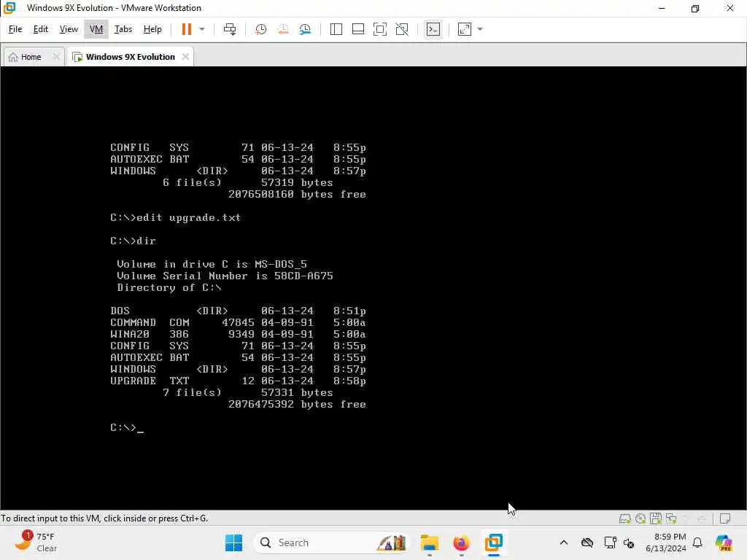Pause the virtual machine
Image resolution: width=747 pixels, height=560 pixels.
coord(186,29)
